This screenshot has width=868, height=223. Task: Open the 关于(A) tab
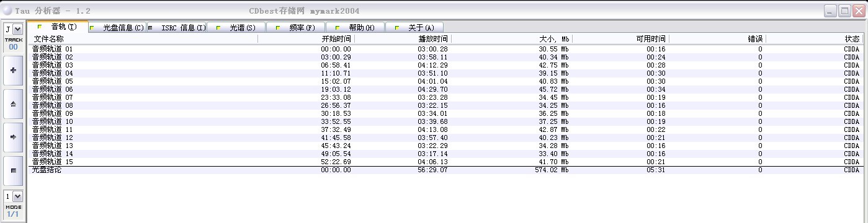(414, 28)
